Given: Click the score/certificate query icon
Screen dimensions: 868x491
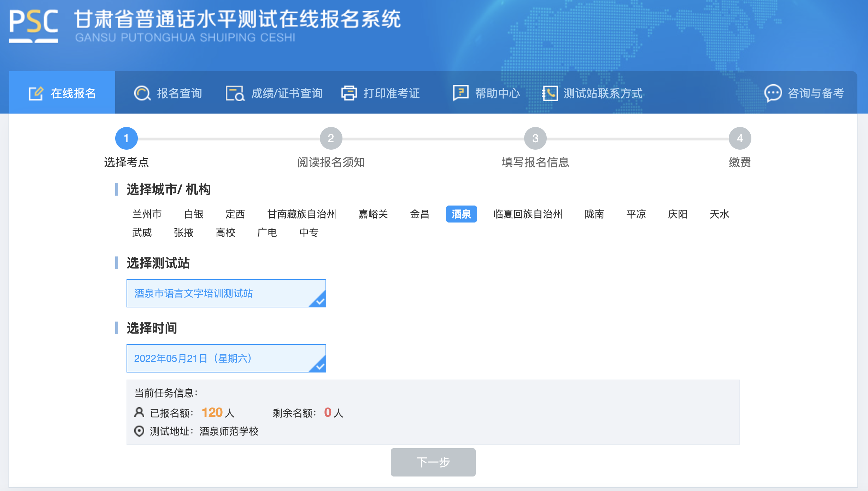Looking at the screenshot, I should 235,93.
